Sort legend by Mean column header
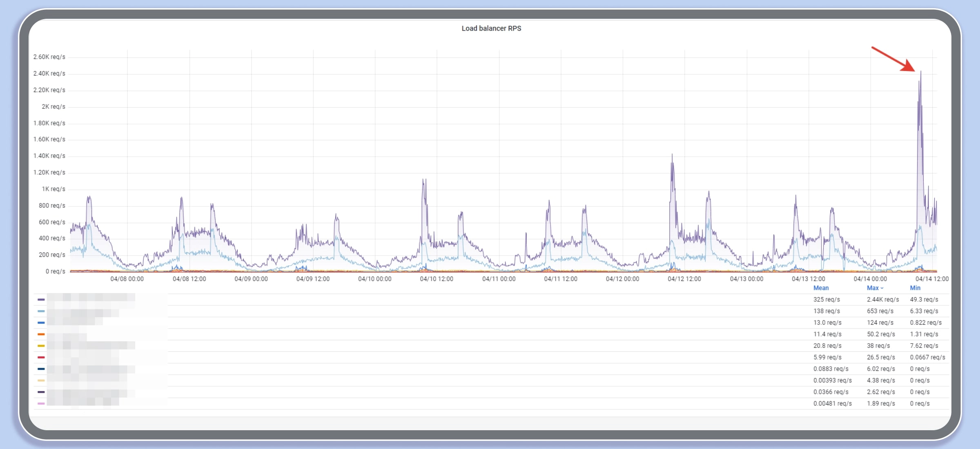 pos(821,288)
